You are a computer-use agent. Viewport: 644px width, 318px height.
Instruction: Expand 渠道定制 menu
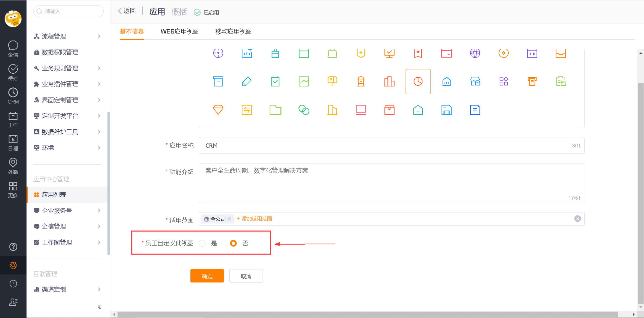(x=67, y=289)
